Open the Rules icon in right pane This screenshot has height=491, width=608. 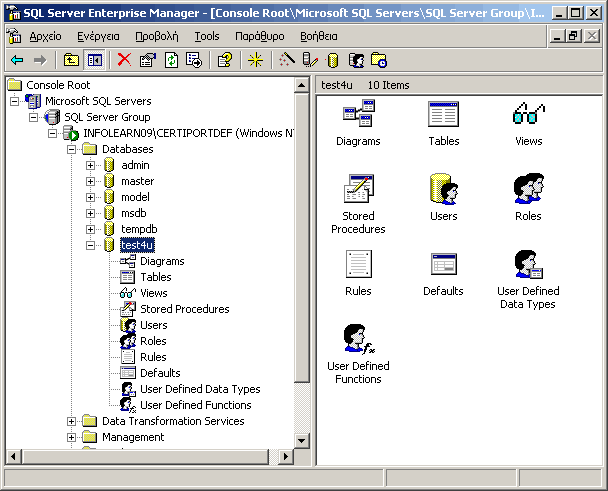[x=359, y=264]
